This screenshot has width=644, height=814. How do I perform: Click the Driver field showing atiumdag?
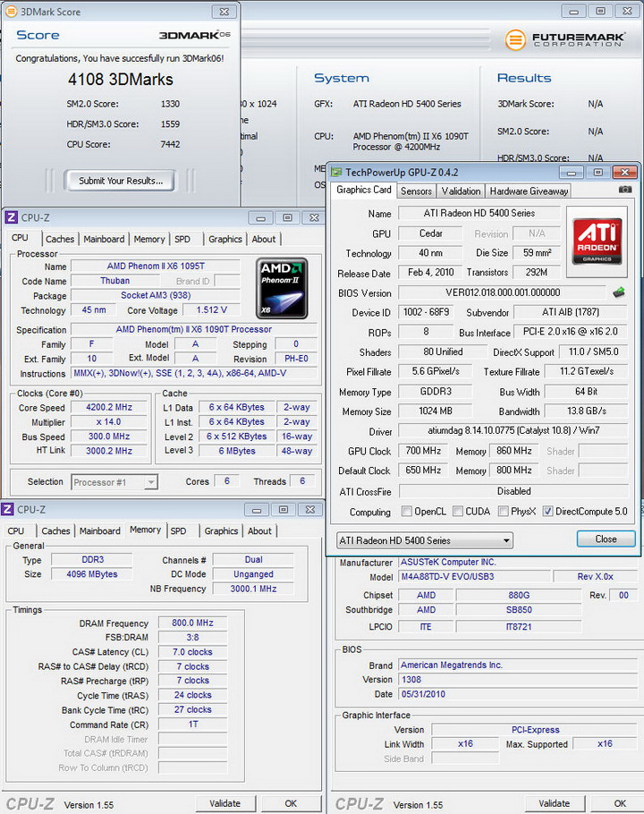tap(513, 430)
